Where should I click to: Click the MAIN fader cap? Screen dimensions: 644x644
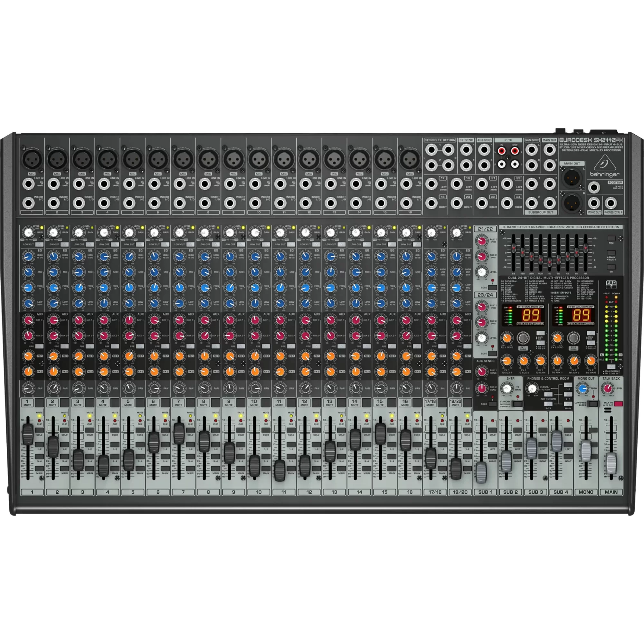611,463
